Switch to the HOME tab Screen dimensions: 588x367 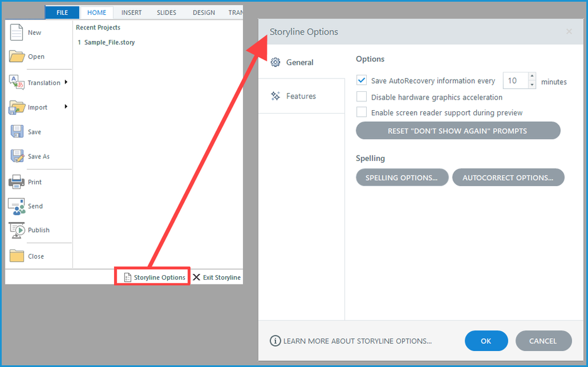coord(97,12)
